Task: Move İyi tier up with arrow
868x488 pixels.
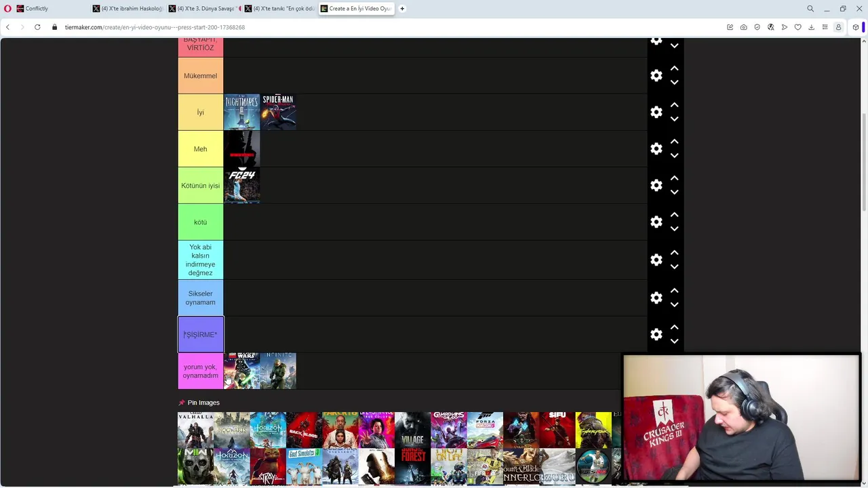Action: (x=674, y=105)
